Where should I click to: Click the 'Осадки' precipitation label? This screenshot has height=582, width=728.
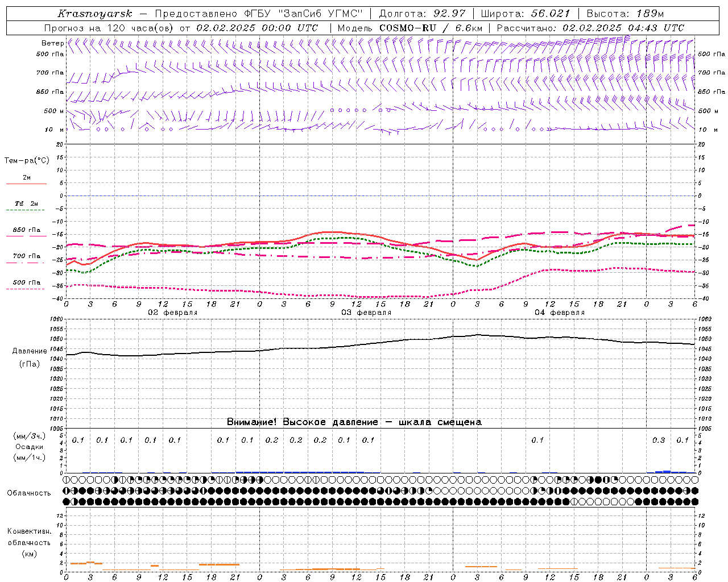tap(30, 447)
